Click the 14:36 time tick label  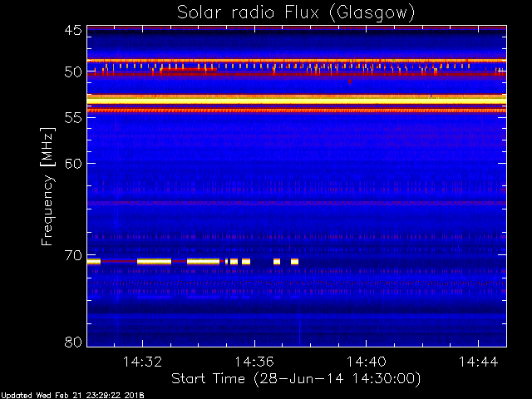click(254, 362)
